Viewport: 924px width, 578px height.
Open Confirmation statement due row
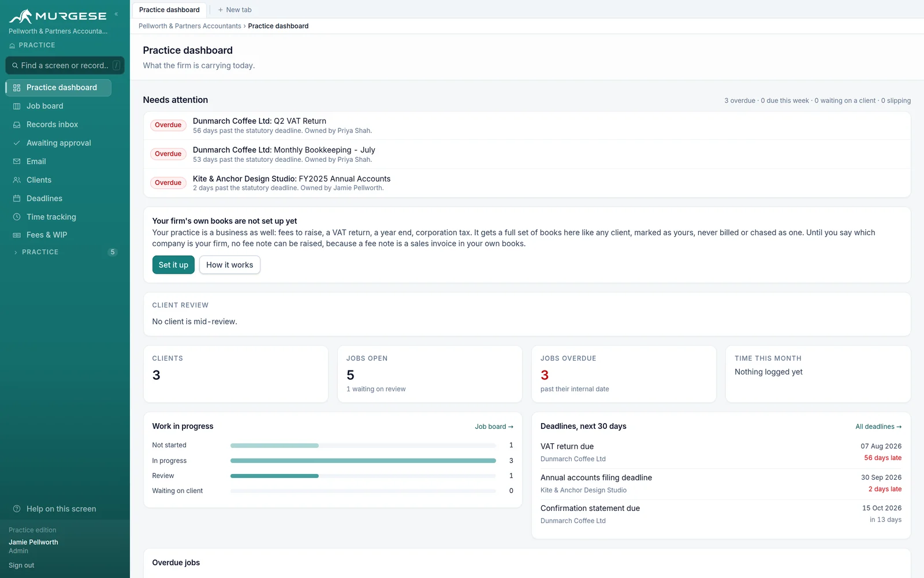721,514
